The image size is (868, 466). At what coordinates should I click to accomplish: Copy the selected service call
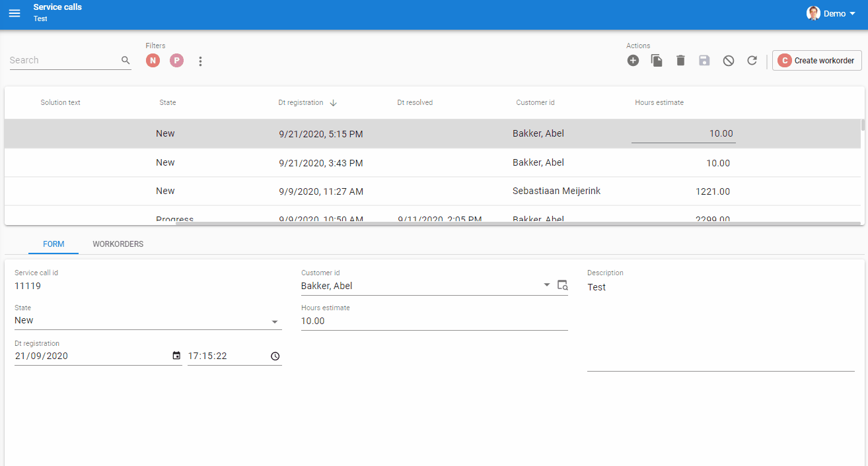657,61
